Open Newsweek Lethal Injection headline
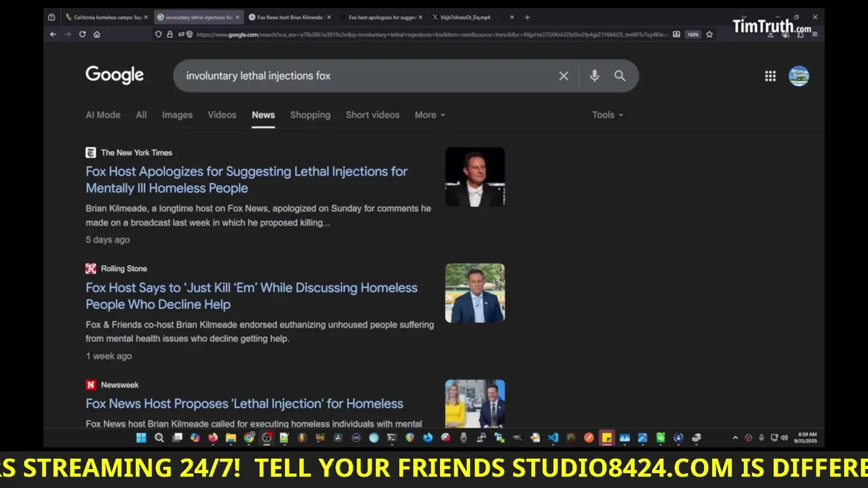Screen dimensions: 868x488 [244, 403]
